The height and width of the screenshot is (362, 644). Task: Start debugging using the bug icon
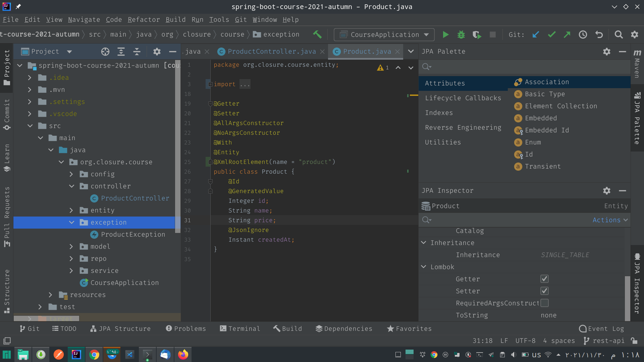point(461,35)
